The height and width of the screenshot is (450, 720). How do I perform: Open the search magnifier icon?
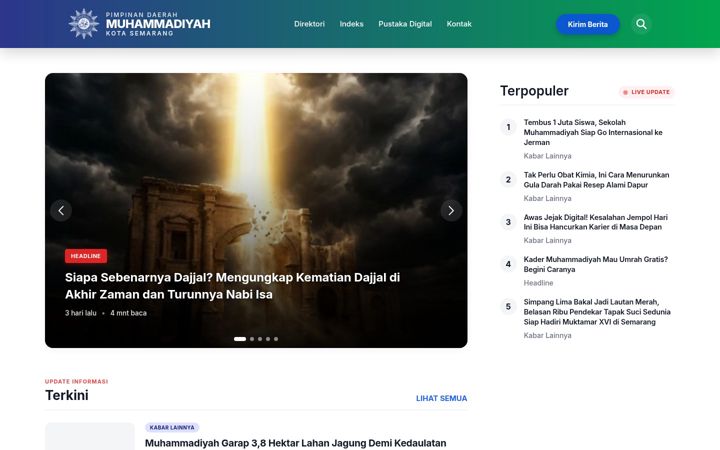[x=641, y=24]
